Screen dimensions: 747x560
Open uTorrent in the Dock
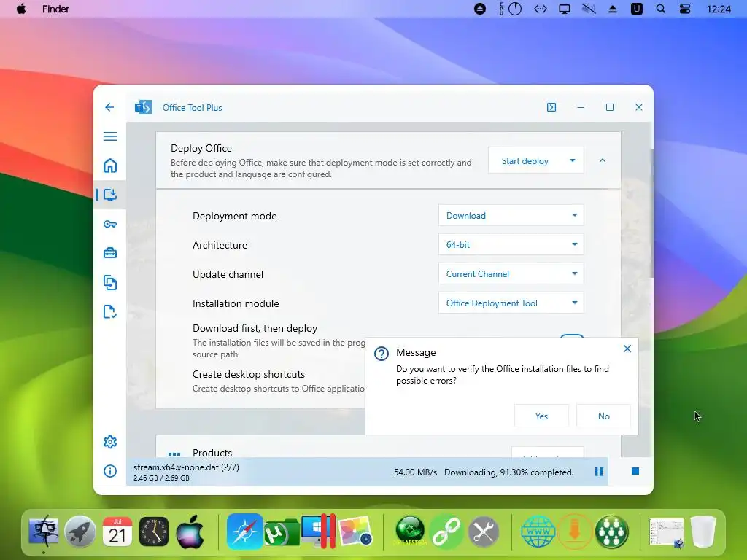click(282, 533)
